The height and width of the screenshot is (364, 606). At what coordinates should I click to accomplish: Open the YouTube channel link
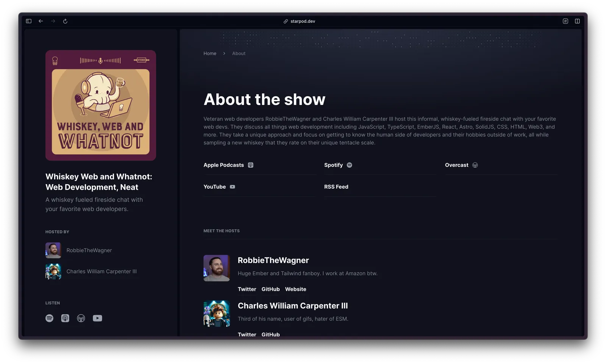tap(219, 187)
